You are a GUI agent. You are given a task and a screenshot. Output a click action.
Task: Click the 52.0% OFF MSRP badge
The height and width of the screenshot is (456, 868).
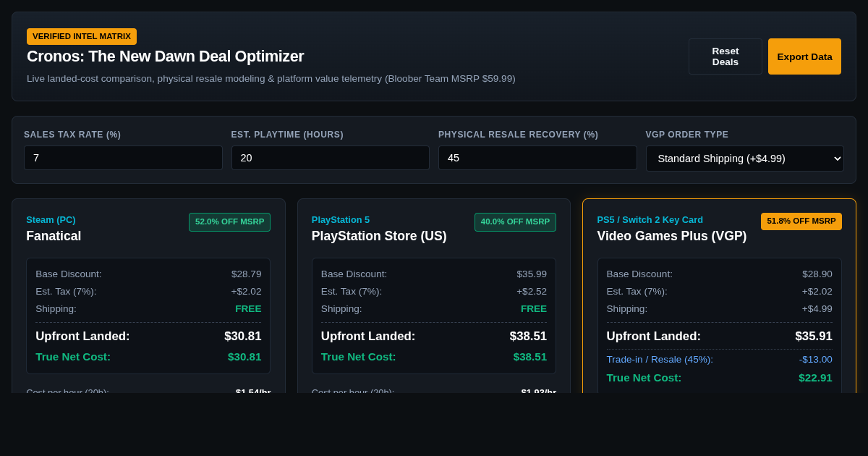[229, 222]
